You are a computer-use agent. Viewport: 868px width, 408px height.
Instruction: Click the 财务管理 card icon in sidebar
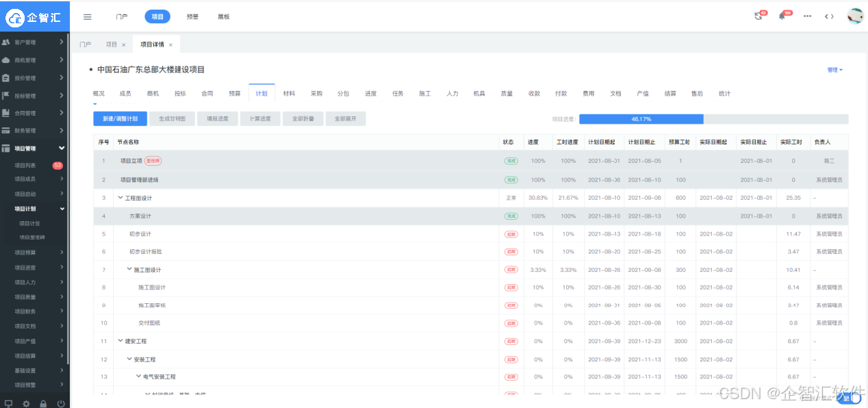pyautogui.click(x=6, y=131)
